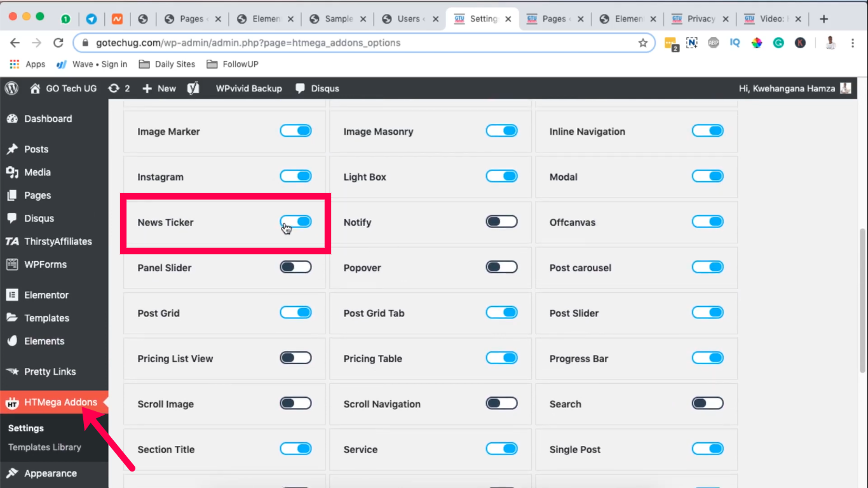
Task: Open the updates counter showing 2
Action: point(119,88)
